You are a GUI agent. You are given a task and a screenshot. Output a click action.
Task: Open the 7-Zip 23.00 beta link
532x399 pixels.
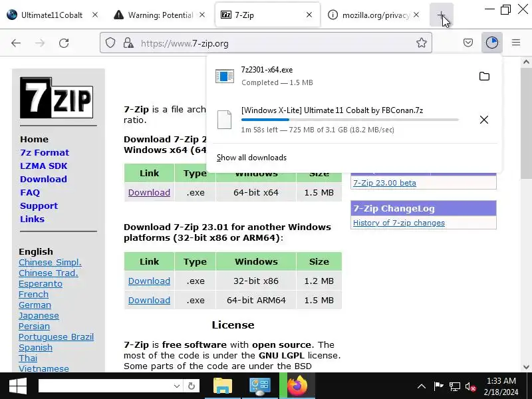click(384, 183)
